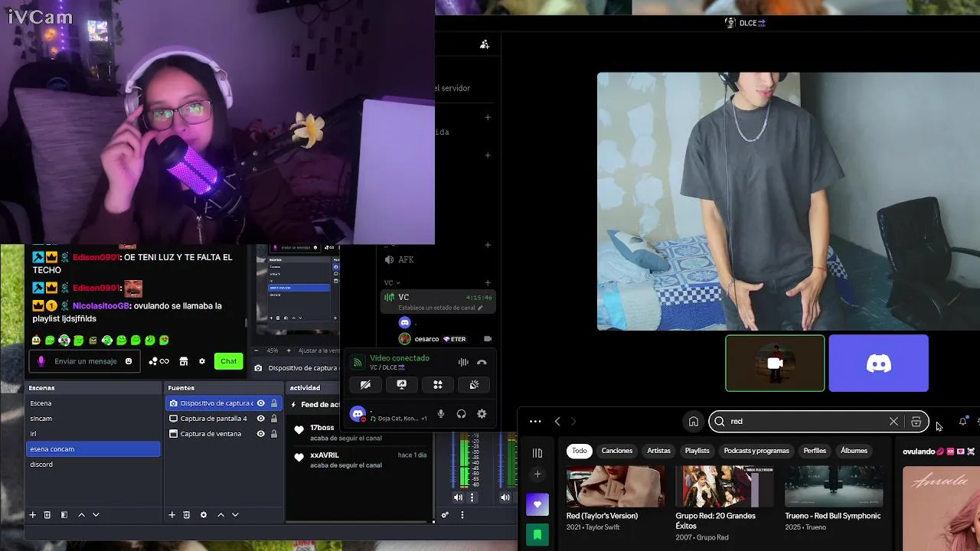The height and width of the screenshot is (551, 980).
Task: Remove selected source in Fuentes panel
Action: [186, 515]
